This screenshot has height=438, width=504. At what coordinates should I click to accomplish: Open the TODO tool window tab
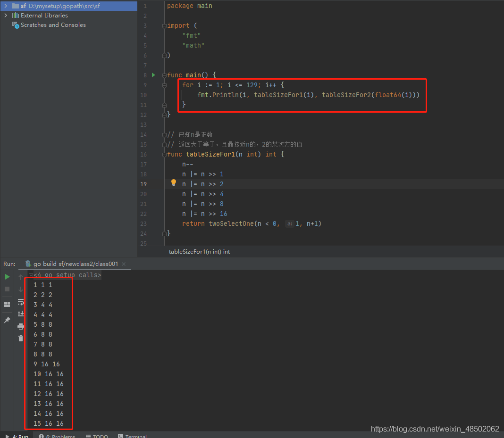pyautogui.click(x=97, y=436)
